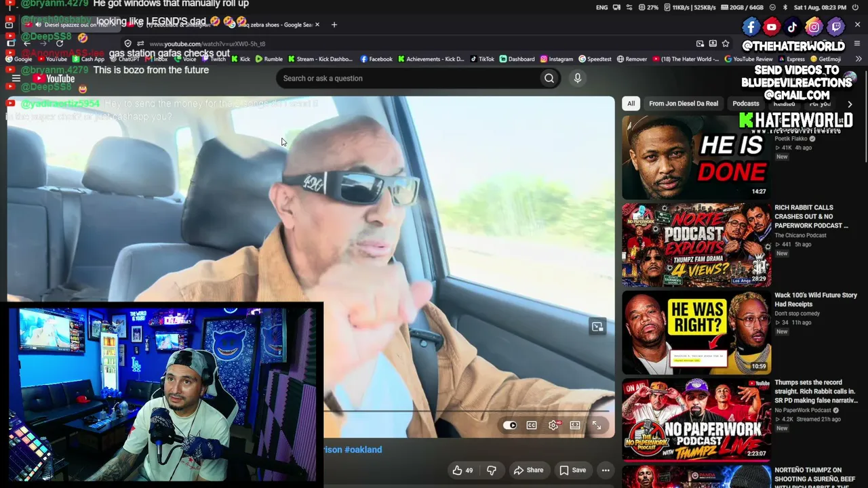Open the HE IS DONE video thumbnail
The height and width of the screenshot is (488, 868).
(x=696, y=157)
